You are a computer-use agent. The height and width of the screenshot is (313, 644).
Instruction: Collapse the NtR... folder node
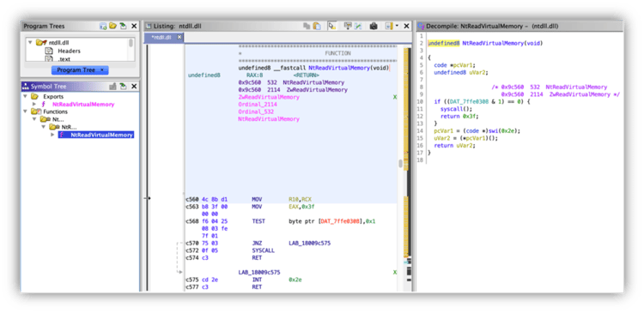[x=44, y=127]
